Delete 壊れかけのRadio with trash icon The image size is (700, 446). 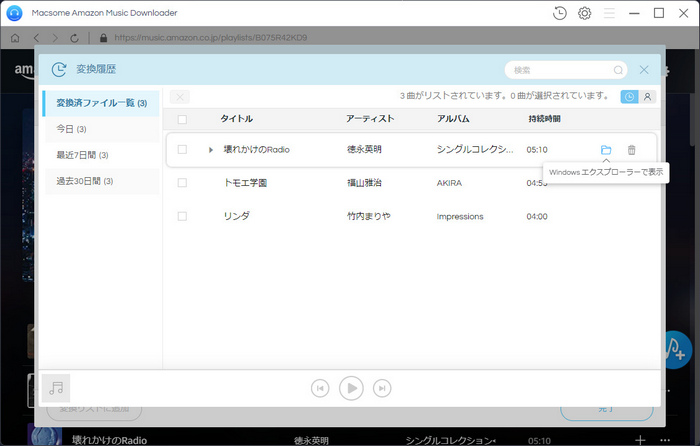(x=631, y=150)
